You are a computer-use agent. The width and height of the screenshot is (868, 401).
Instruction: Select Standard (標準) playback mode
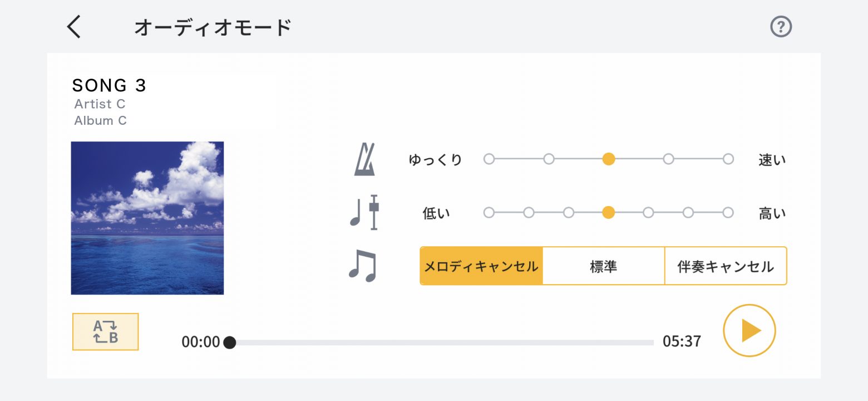tap(604, 266)
